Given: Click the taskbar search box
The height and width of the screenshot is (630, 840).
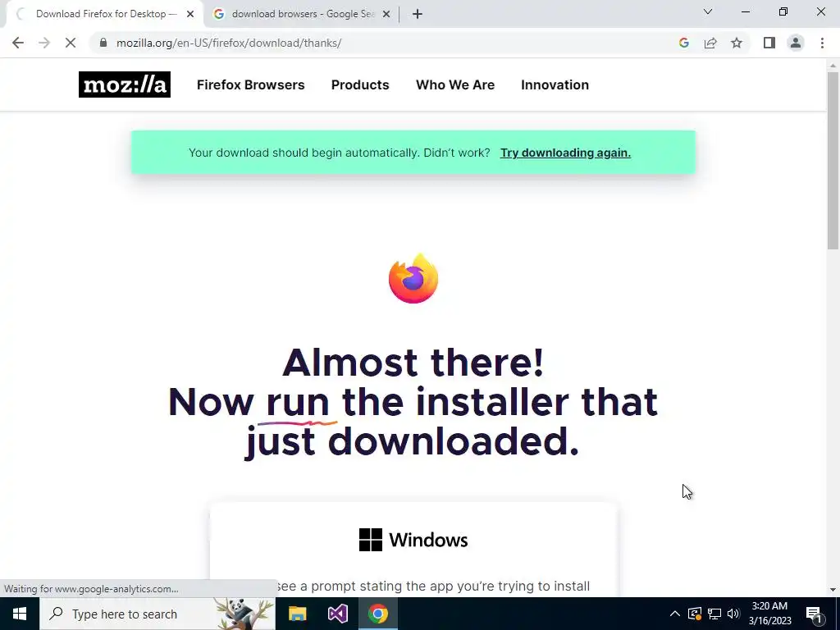Looking at the screenshot, I should pyautogui.click(x=157, y=614).
